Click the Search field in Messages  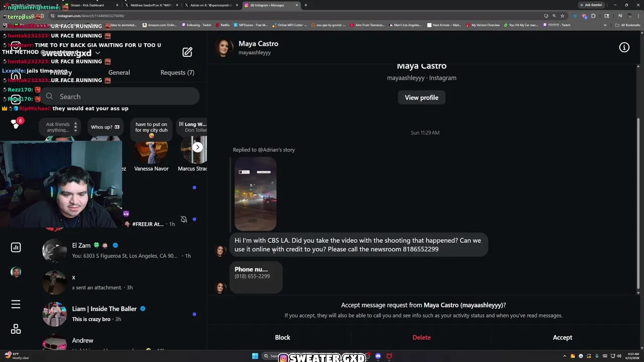[x=120, y=97]
